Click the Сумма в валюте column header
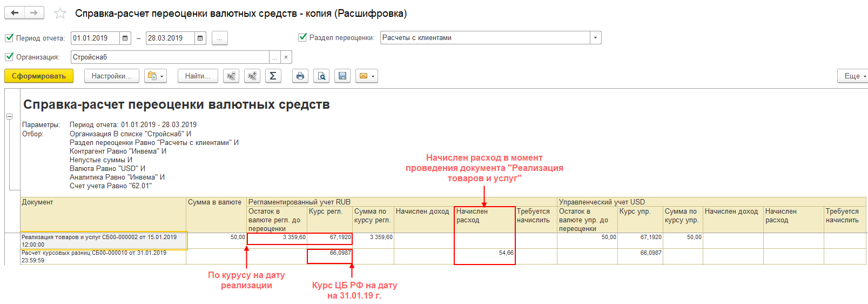This screenshot has height=304, width=868. (x=217, y=215)
